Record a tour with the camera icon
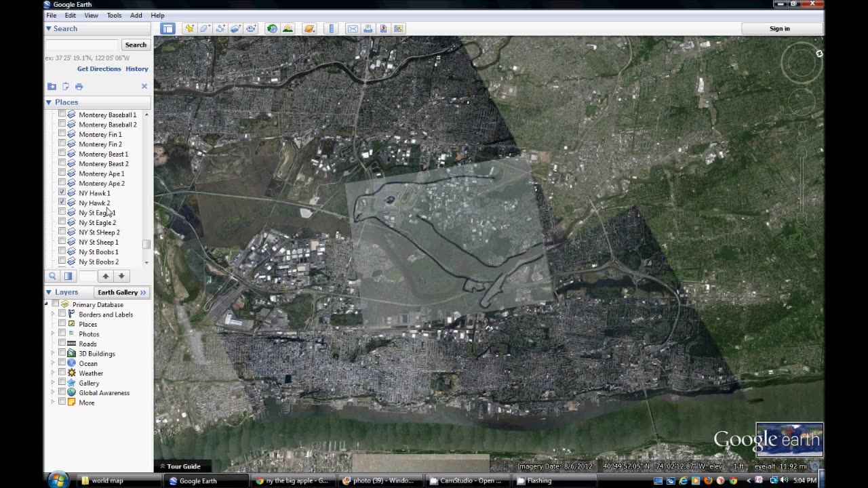 [x=251, y=28]
